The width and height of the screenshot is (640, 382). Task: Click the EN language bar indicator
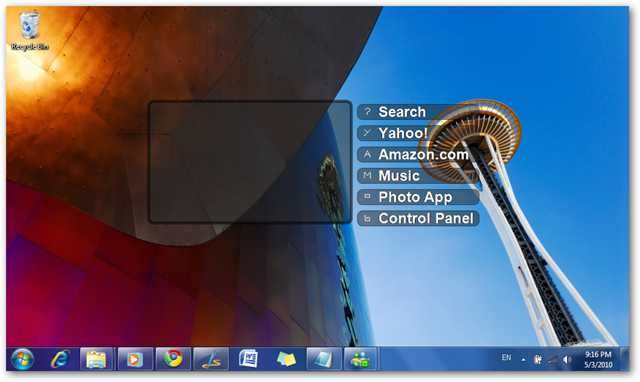(x=506, y=358)
